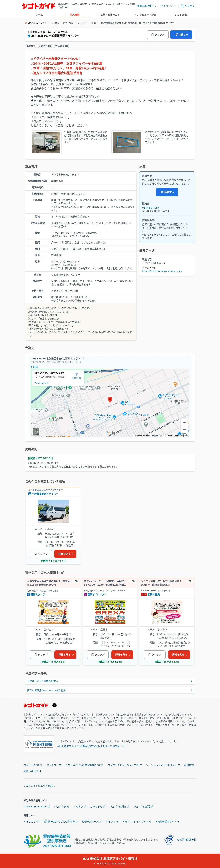Click the 苫小牧市 breadcrumb item
Viewport: 220px width, 868px height.
pos(55,23)
